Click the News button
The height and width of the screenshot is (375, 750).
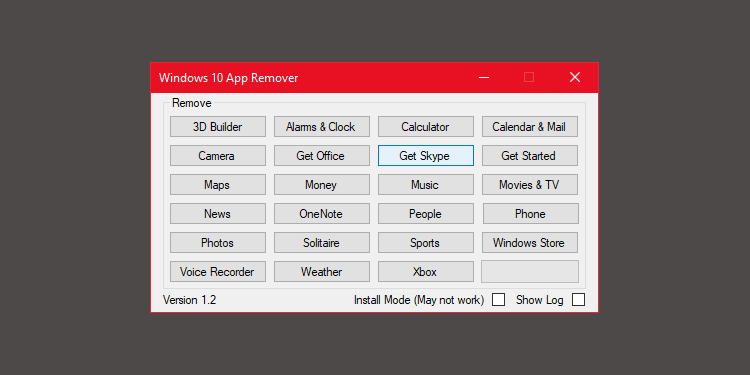tap(218, 214)
